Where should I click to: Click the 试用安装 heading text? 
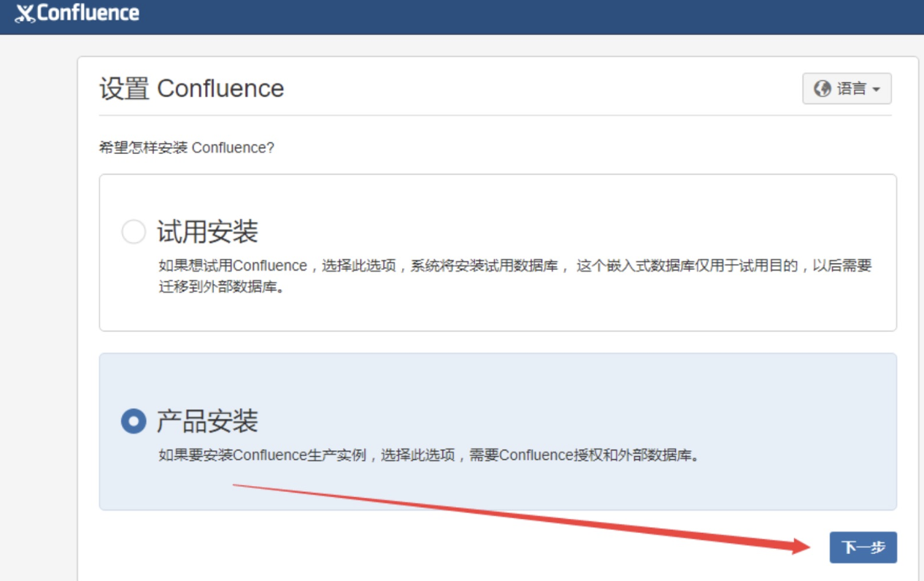tap(207, 232)
